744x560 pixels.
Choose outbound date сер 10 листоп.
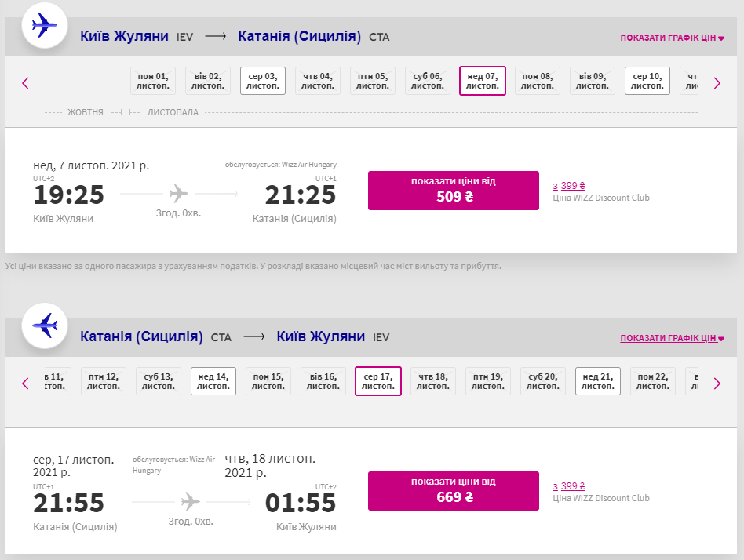point(647,81)
